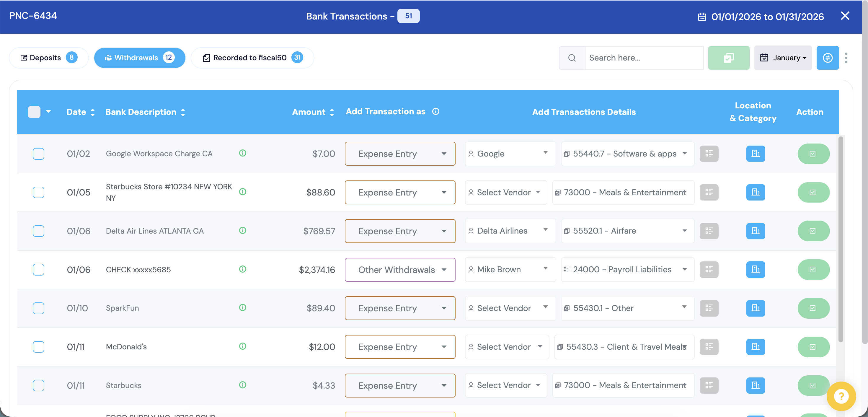Click split details icon in SparkFun row
868x417 pixels.
[x=709, y=308]
